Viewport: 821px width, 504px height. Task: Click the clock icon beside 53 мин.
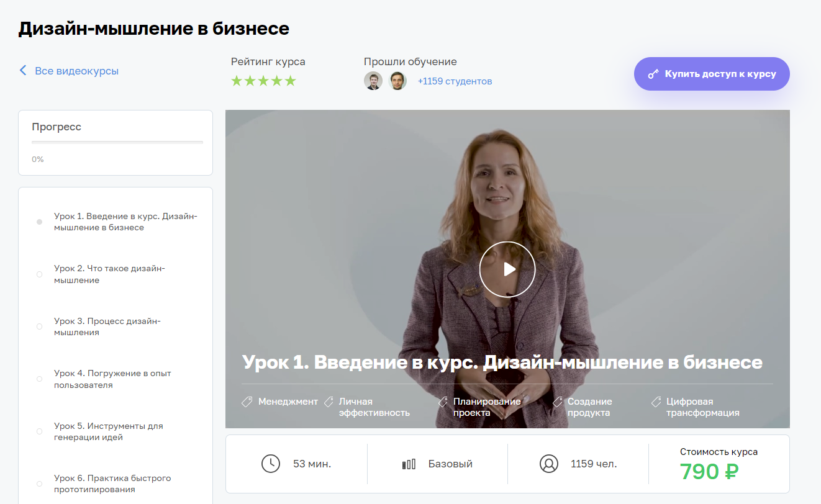point(271,464)
